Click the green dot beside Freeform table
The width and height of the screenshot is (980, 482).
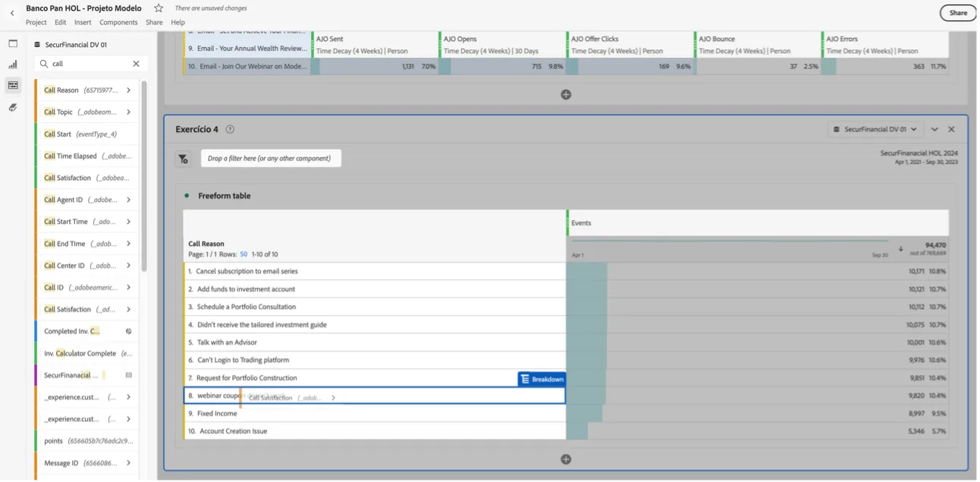187,196
